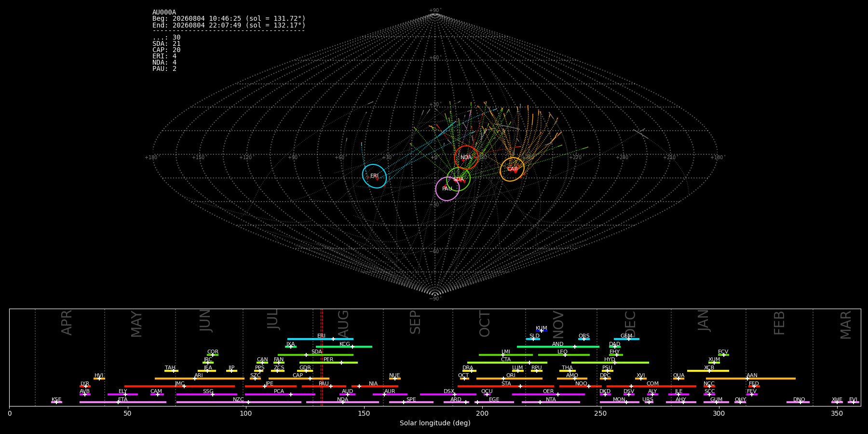
Task: Click the orange CAP radiant circle
Action: click(512, 169)
